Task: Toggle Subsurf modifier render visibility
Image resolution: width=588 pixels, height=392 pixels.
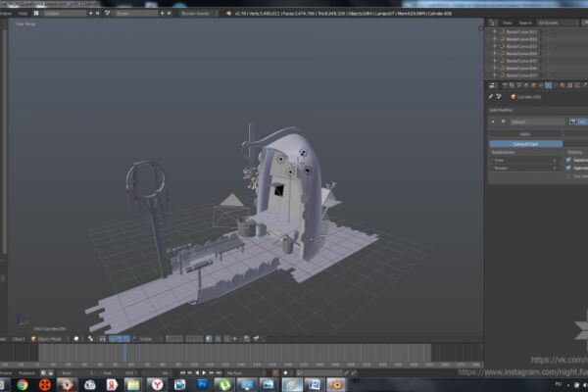Action: pos(572,122)
